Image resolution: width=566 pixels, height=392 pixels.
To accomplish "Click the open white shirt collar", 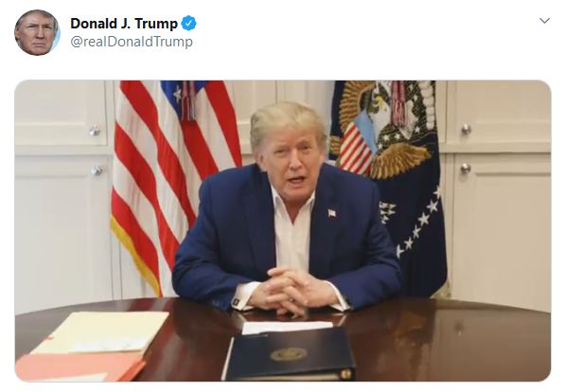I will pyautogui.click(x=292, y=205).
